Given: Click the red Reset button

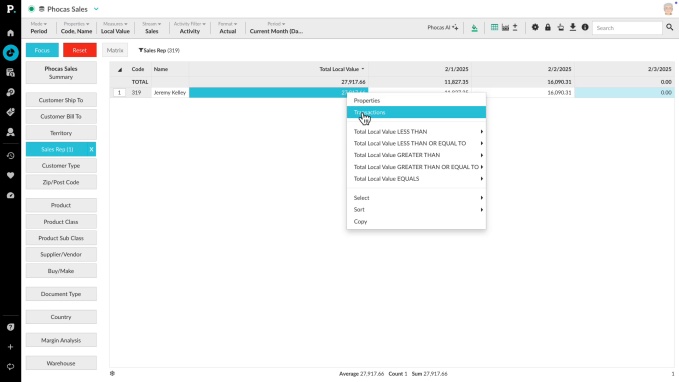Looking at the screenshot, I should tap(80, 50).
